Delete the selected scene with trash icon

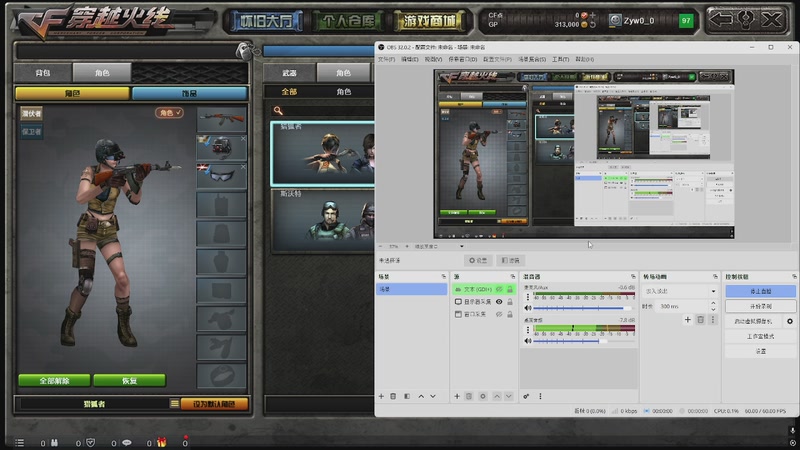[393, 396]
